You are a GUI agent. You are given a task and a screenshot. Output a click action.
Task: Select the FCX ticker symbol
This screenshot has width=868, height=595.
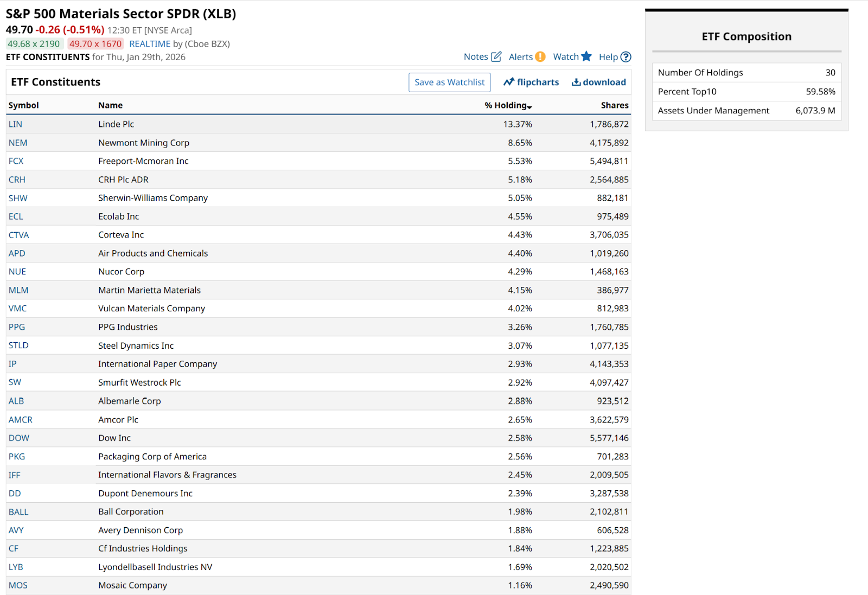[x=16, y=161]
